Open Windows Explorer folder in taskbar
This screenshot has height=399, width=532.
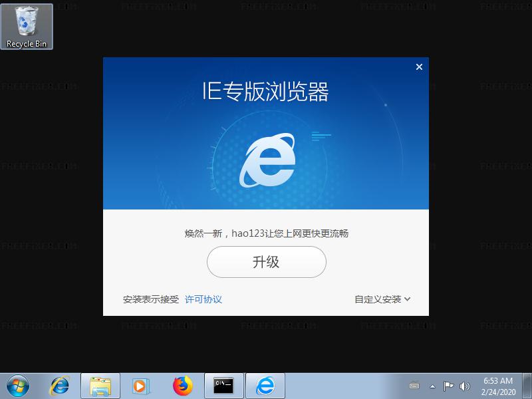[x=100, y=386]
